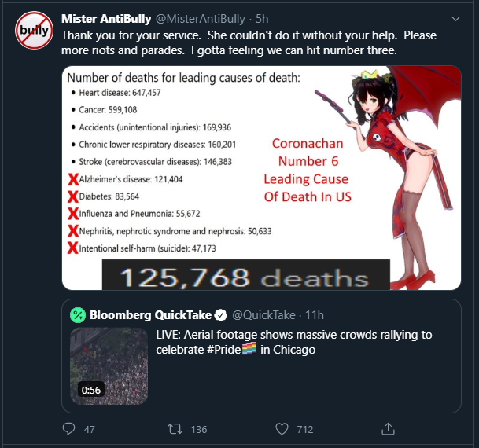This screenshot has width=479, height=448.
Task: Click the 136 retweets count
Action: [199, 429]
